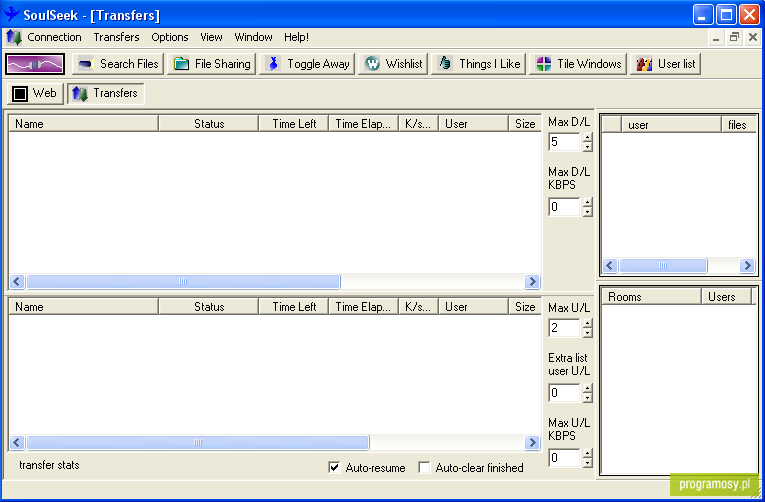Image resolution: width=765 pixels, height=502 pixels.
Task: Click the Rooms column header
Action: pos(652,297)
